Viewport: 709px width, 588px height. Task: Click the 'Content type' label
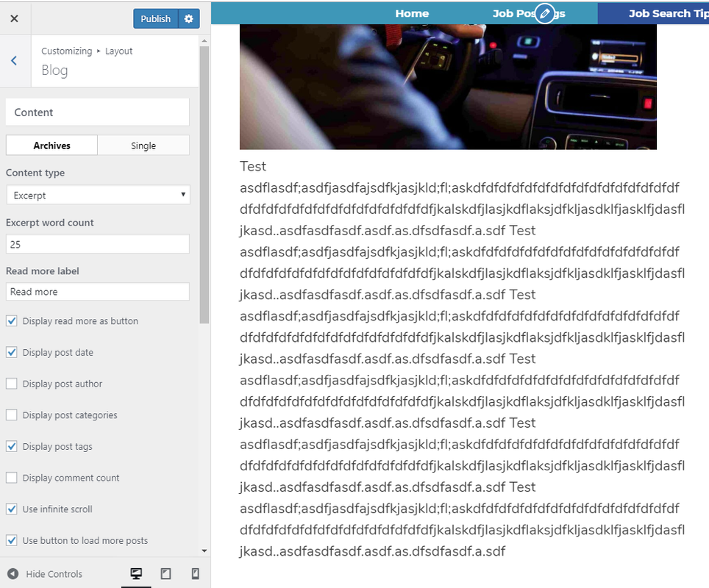click(35, 173)
